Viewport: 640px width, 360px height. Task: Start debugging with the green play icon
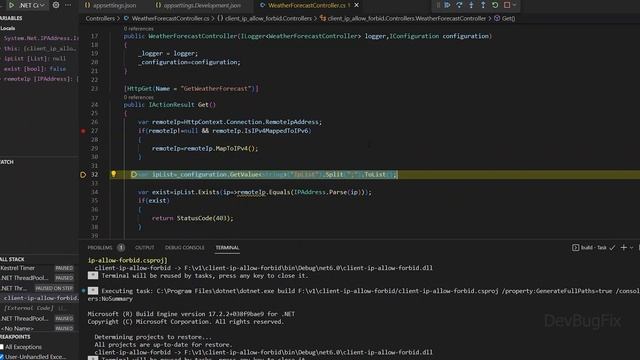point(11,5)
